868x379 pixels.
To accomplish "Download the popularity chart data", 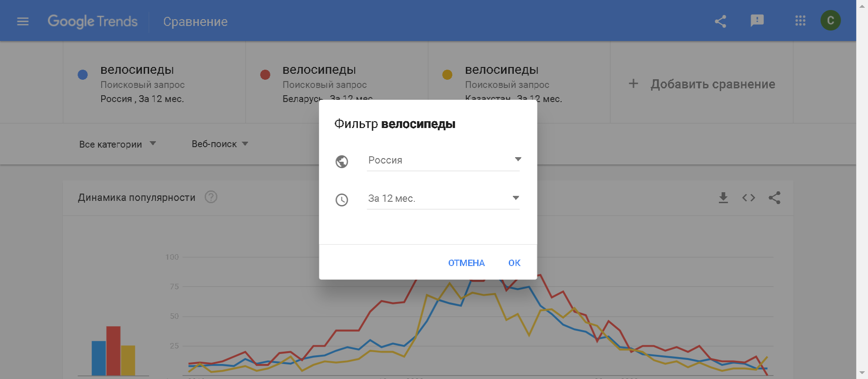I will pos(723,198).
